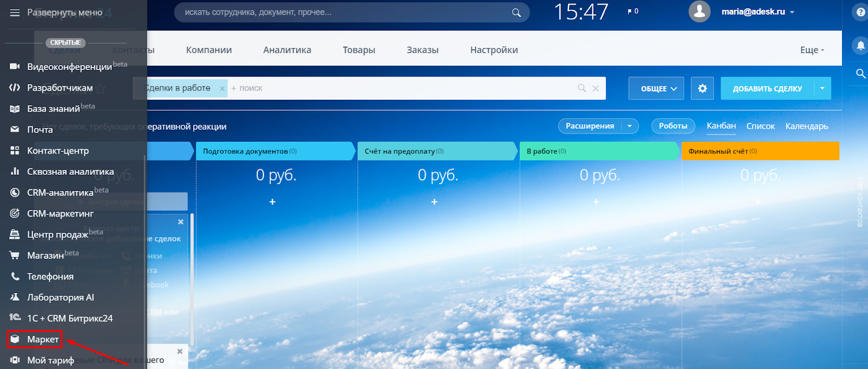
Task: Click the Подготовка документов stage header
Action: point(276,151)
